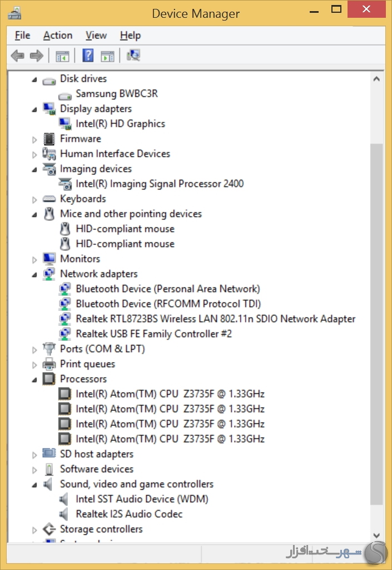Select Realtek USB FE Family Controller #2
392x570 pixels.
click(x=154, y=334)
